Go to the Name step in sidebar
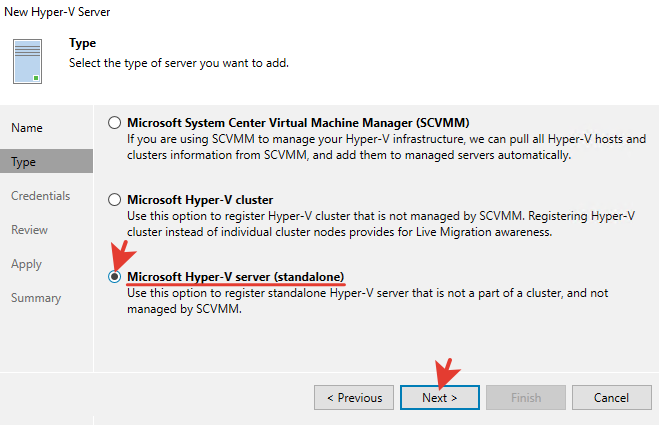The width and height of the screenshot is (659, 425). (27, 128)
